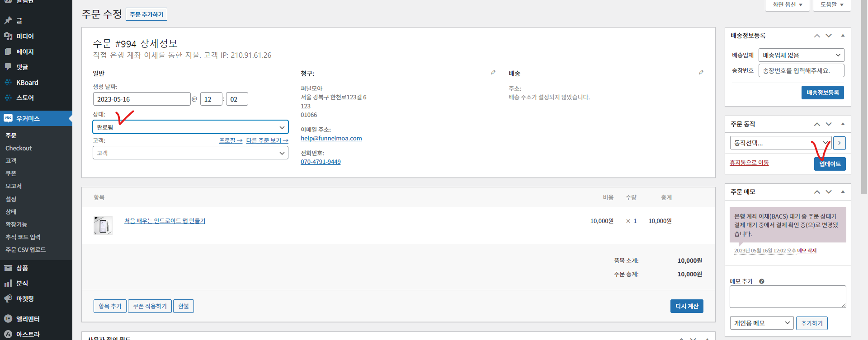
Task: Open the 보고서 reports submenu item
Action: tap(14, 186)
